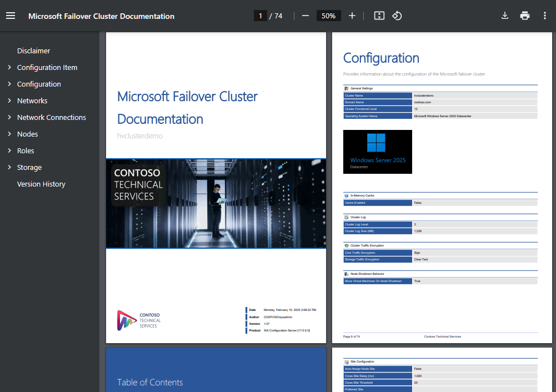This screenshot has height=392, width=556.
Task: Expand the Network Connections section
Action: 9,117
